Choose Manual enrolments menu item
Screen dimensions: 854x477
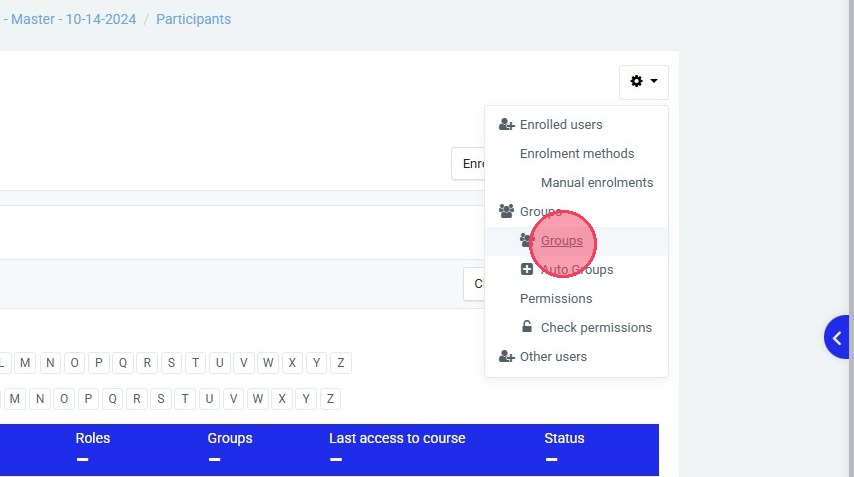597,182
